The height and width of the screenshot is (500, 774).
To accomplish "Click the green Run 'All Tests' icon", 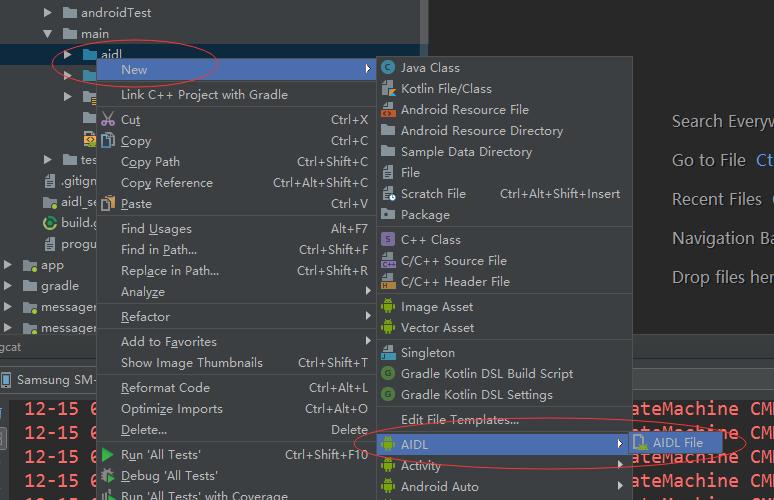I will point(108,455).
